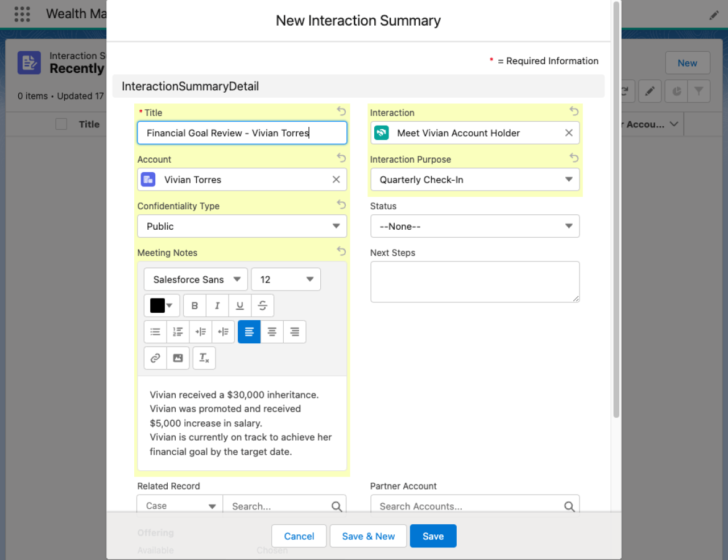This screenshot has width=728, height=560.
Task: Apply underline formatting in Meeting Notes
Action: pos(240,306)
